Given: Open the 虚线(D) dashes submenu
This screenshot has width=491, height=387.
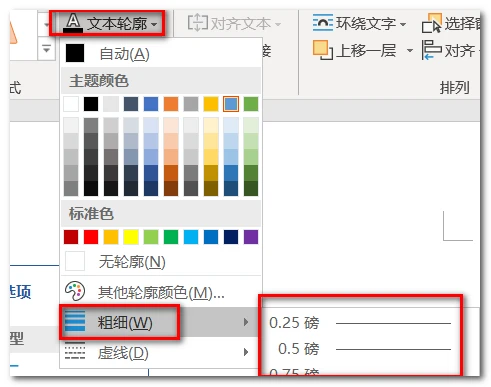Looking at the screenshot, I should [x=161, y=352].
